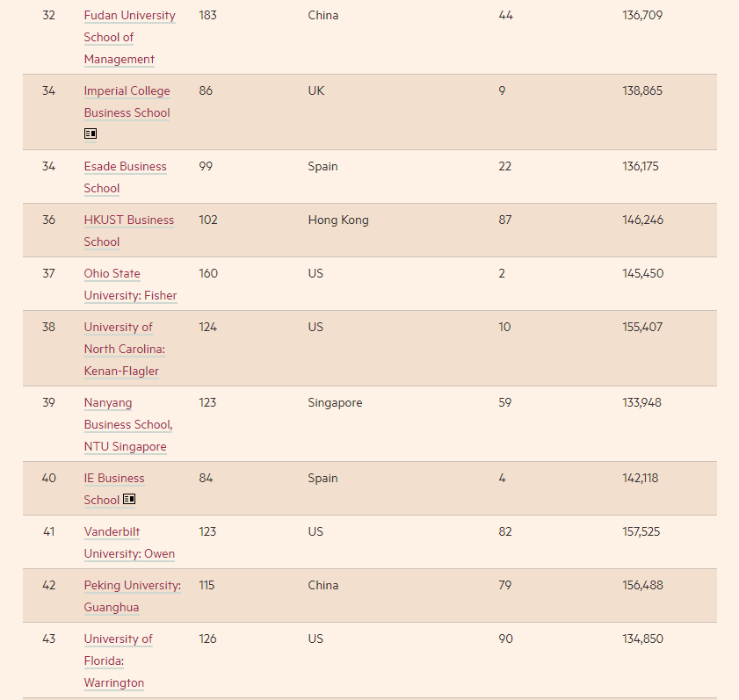The height and width of the screenshot is (700, 739).
Task: Open Fudan University School of Management link
Action: click(x=129, y=37)
